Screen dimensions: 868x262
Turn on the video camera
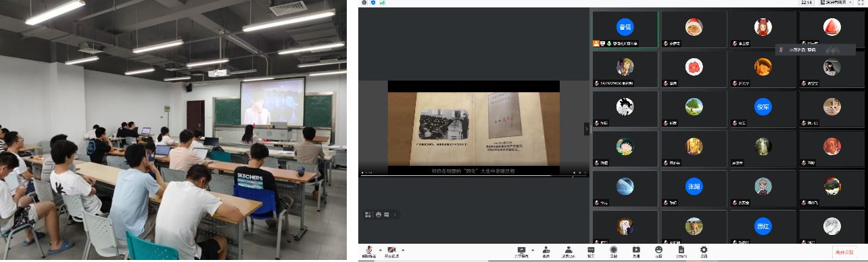[391, 250]
